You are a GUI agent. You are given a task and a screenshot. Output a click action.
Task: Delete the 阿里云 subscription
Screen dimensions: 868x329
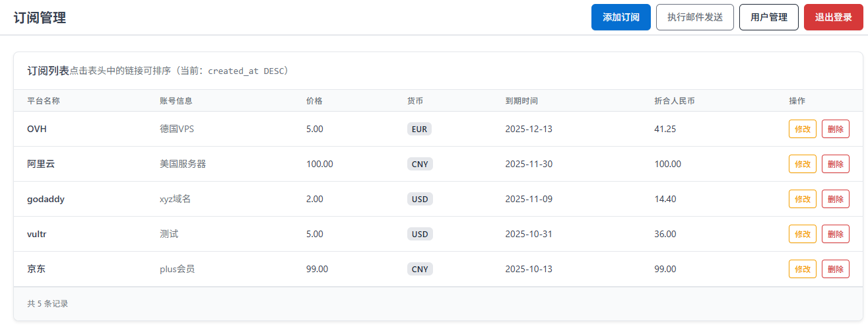pos(835,164)
